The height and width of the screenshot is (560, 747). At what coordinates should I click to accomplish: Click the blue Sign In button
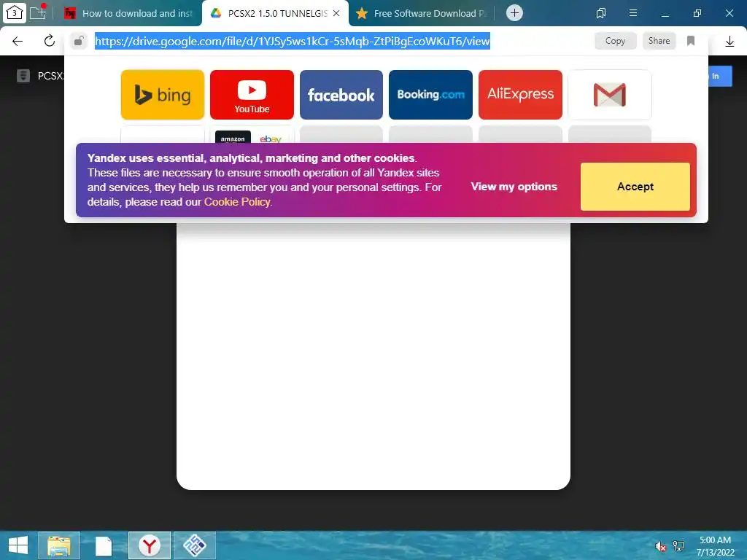coord(719,76)
